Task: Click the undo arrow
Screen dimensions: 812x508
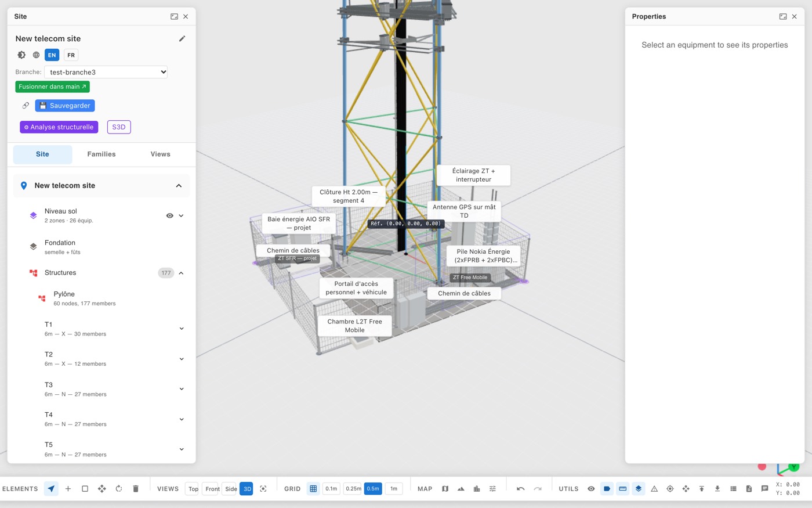Action: (521, 489)
